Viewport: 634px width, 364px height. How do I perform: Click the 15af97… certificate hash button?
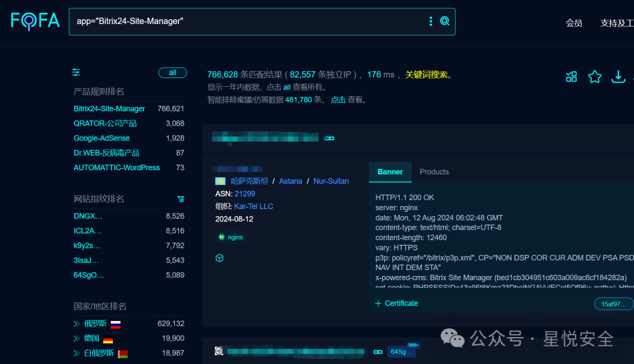[x=613, y=304]
